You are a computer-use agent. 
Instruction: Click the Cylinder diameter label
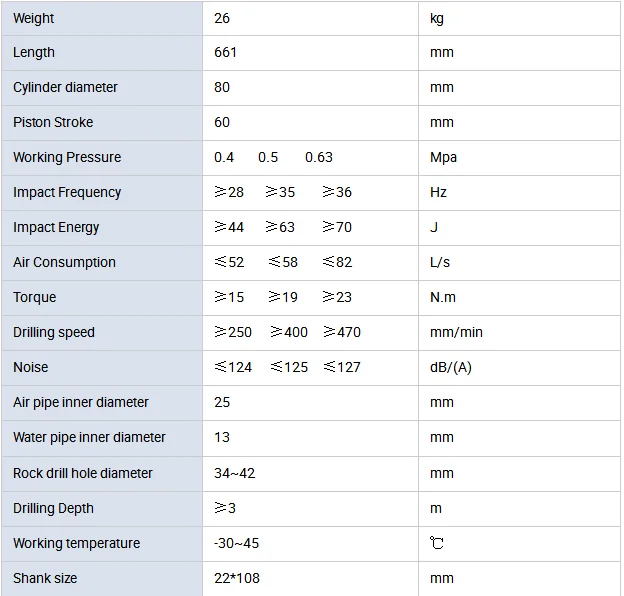65,87
